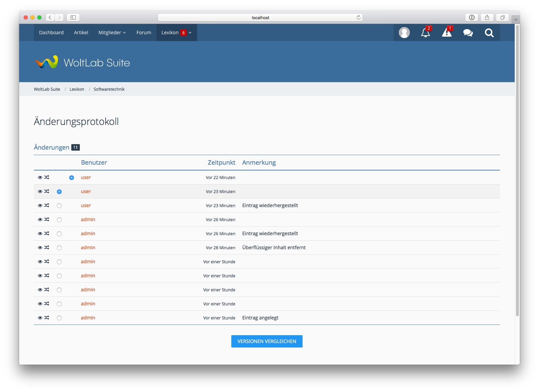Viewport: 539px width, 392px height.
Task: Expand the Lexikon dropdown arrow
Action: click(x=190, y=33)
